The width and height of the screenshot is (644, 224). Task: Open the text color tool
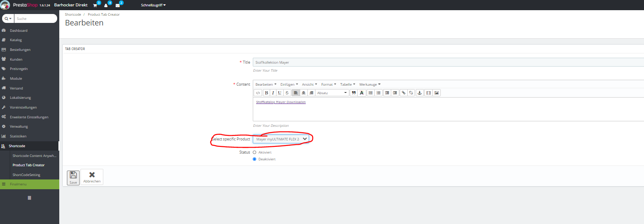[x=362, y=92]
